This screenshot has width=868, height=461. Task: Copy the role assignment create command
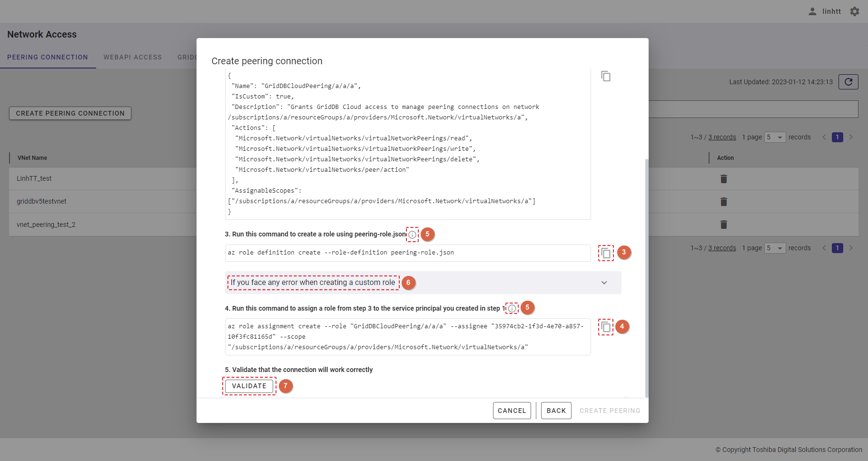[x=605, y=327]
